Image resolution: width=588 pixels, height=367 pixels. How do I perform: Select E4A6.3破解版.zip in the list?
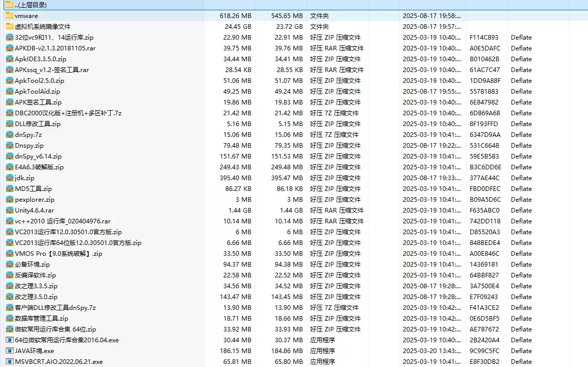pyautogui.click(x=39, y=167)
